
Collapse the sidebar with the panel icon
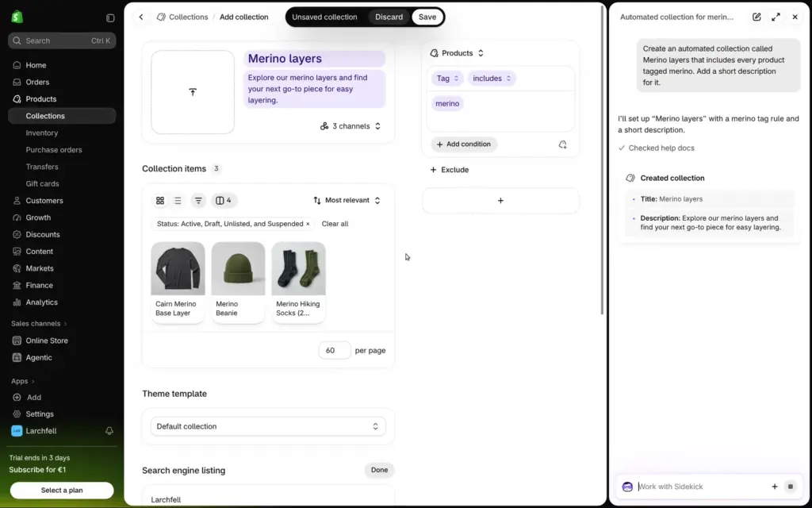[110, 17]
